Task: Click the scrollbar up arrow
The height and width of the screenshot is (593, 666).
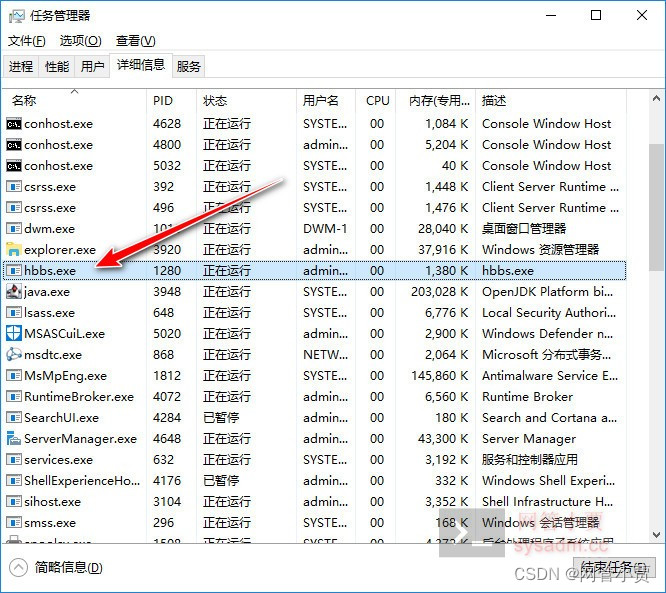Action: (x=656, y=99)
